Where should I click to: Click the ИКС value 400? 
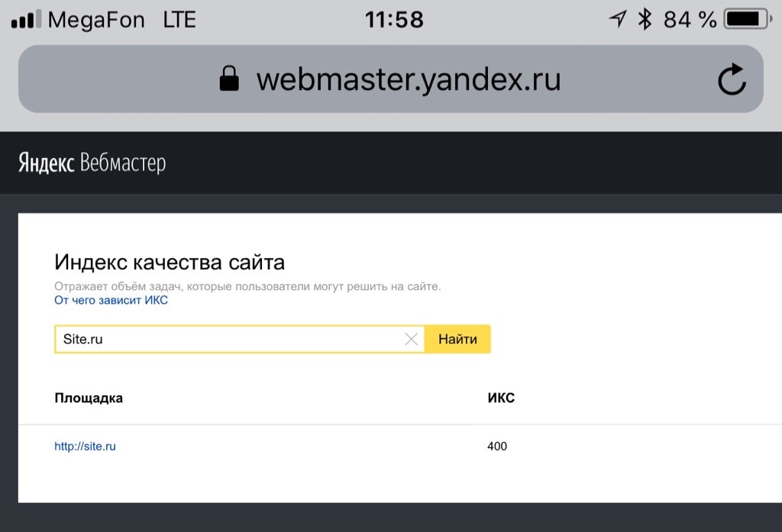tap(497, 447)
